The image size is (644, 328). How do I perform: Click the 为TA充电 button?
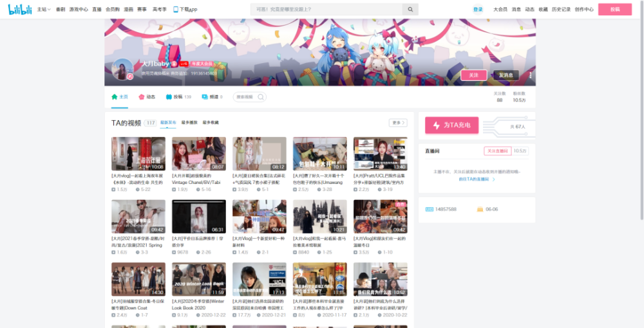coord(452,125)
